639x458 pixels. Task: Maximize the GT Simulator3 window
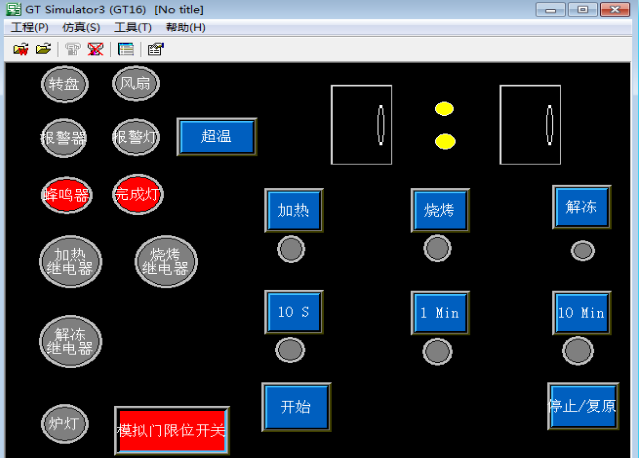(x=583, y=9)
